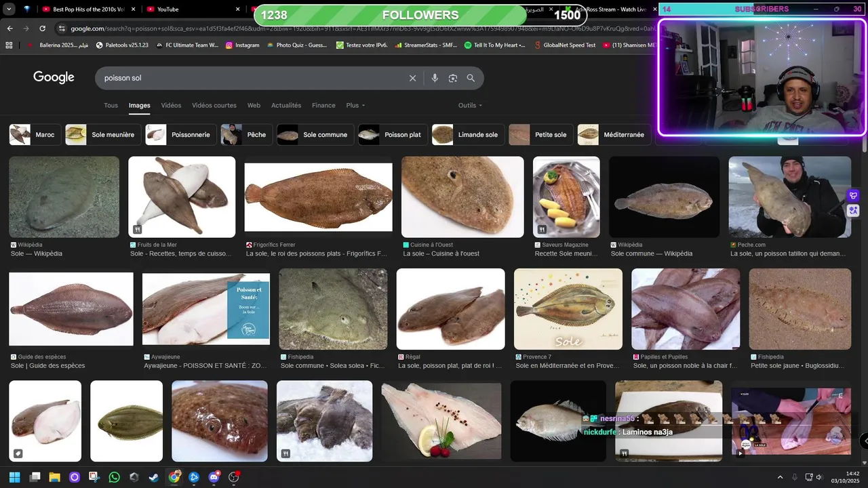
Task: Open the FC Ultimate Team bookmark
Action: tap(187, 45)
